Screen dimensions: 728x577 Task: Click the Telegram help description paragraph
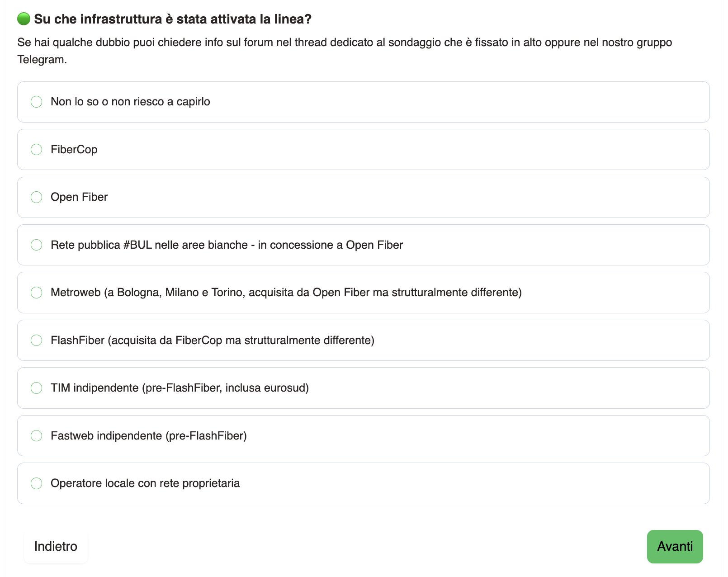(345, 51)
